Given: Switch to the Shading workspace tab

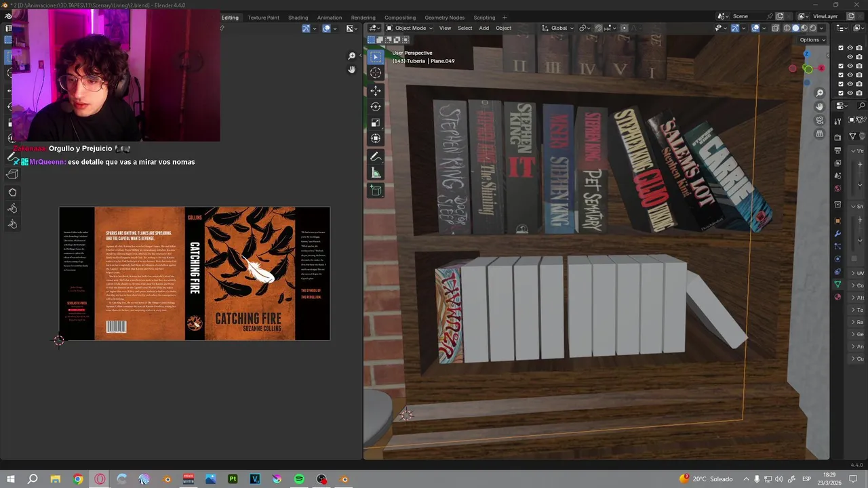Looking at the screenshot, I should coord(298,17).
